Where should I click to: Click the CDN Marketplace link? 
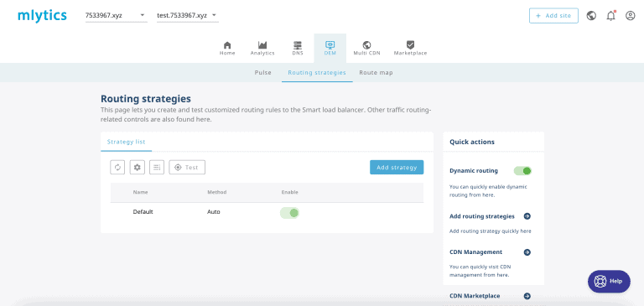475,296
